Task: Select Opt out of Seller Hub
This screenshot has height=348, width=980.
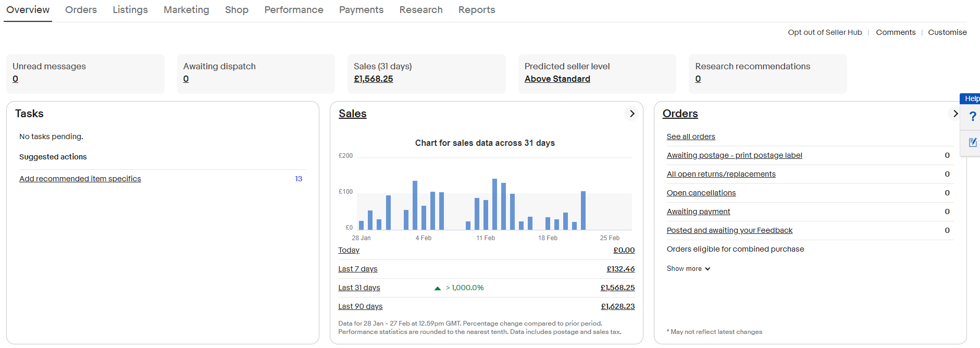Action: (824, 32)
